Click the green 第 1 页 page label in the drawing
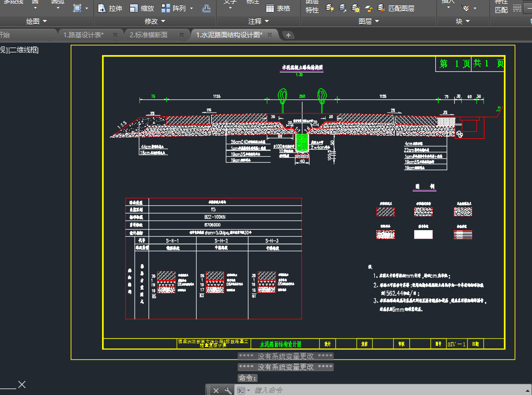This screenshot has width=532, height=395. (455, 63)
